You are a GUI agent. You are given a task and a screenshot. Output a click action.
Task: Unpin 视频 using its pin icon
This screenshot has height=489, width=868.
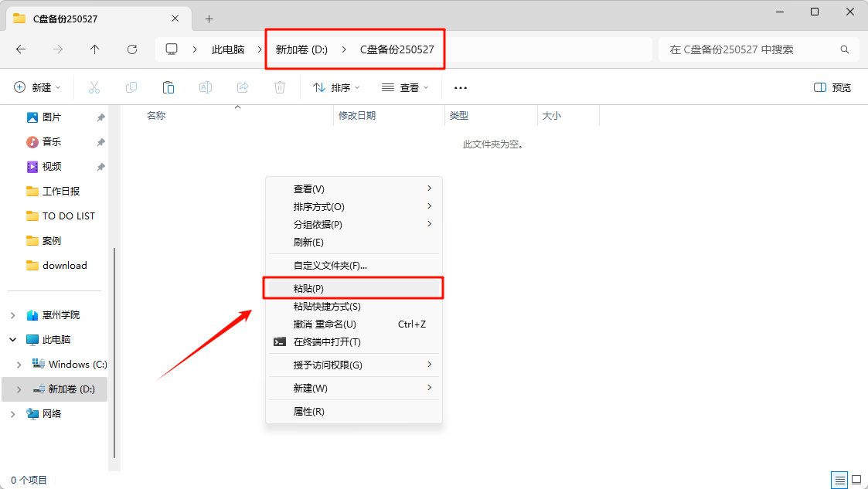coord(100,167)
